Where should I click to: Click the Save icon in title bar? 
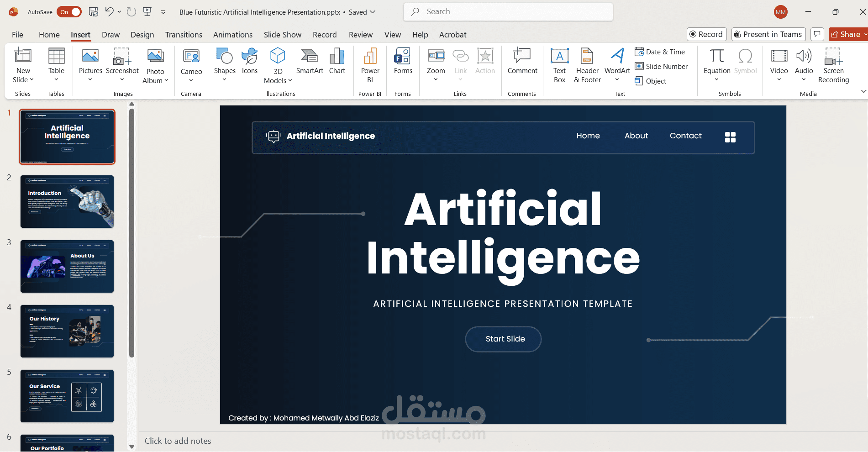click(93, 12)
